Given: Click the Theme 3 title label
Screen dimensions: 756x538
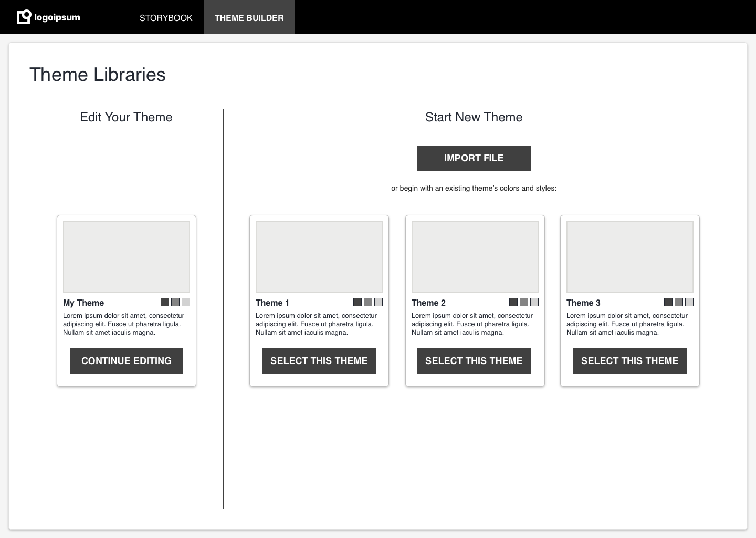Looking at the screenshot, I should 583,303.
